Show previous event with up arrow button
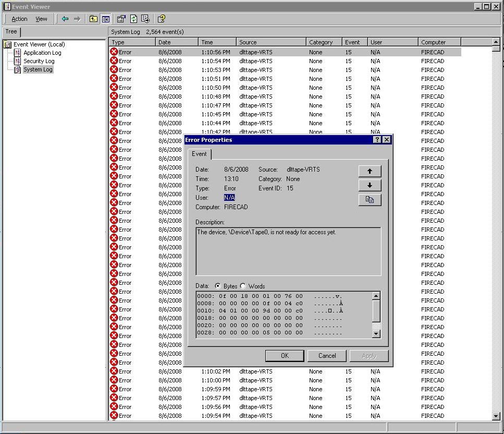The height and width of the screenshot is (434, 504). tap(370, 171)
